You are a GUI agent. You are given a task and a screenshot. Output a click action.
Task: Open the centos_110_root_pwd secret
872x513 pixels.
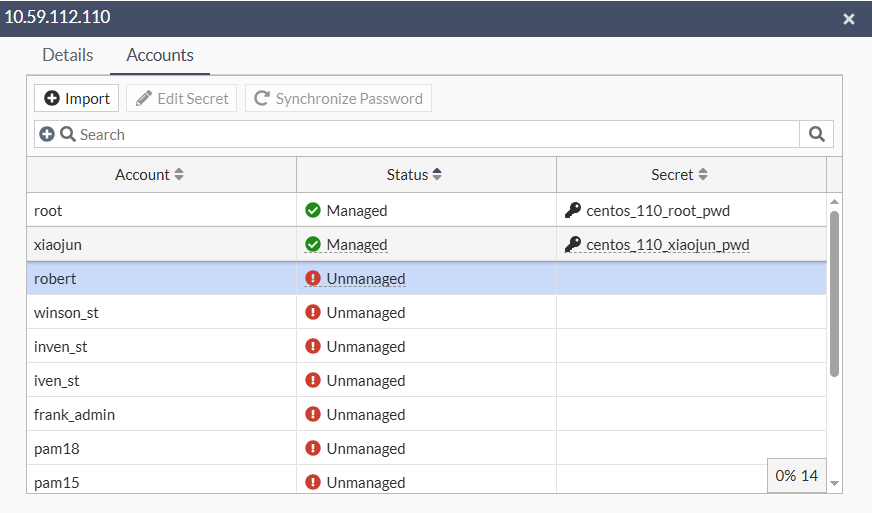[x=658, y=211]
